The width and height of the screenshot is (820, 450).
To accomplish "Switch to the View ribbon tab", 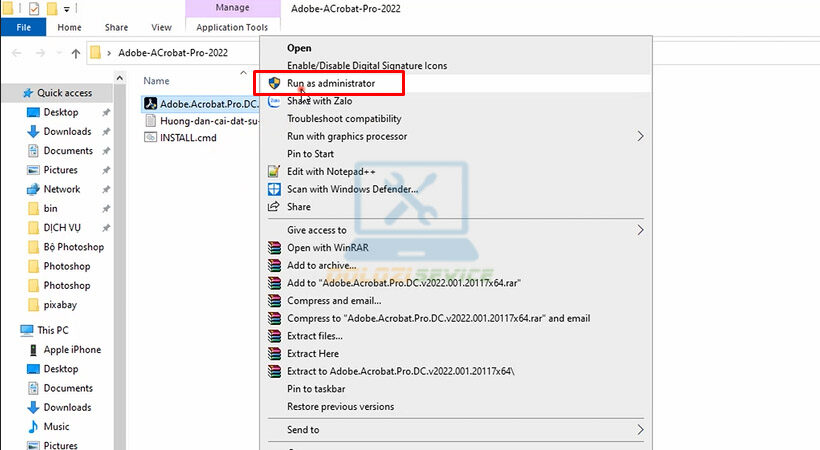I will point(161,28).
